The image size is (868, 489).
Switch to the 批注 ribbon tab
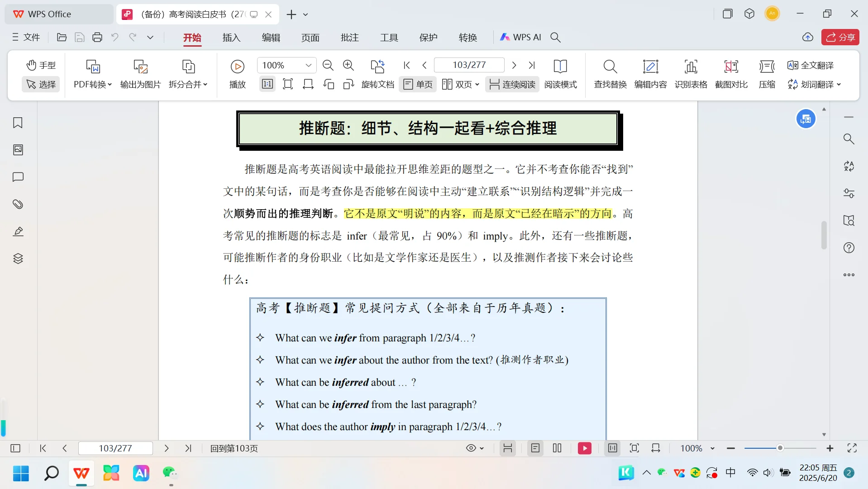click(349, 38)
